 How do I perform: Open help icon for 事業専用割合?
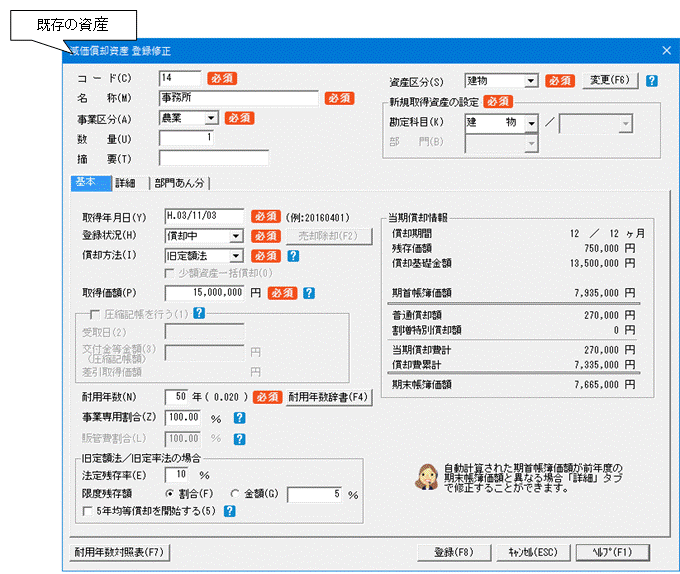[x=239, y=418]
